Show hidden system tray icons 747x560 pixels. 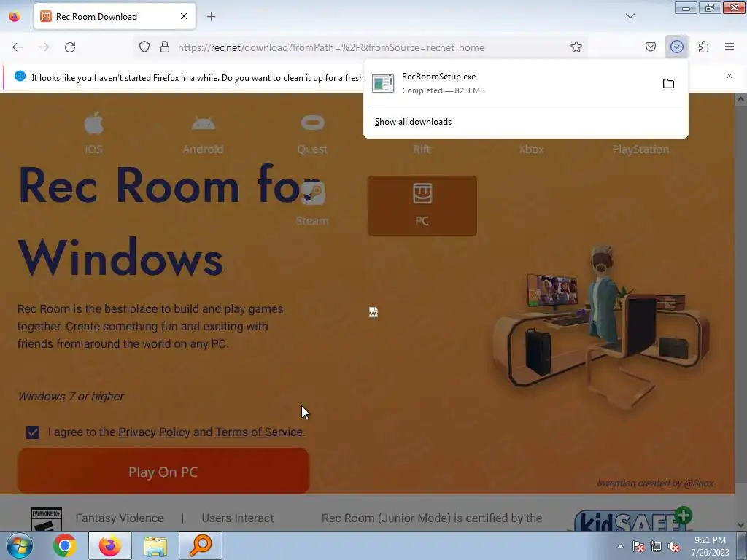(620, 546)
